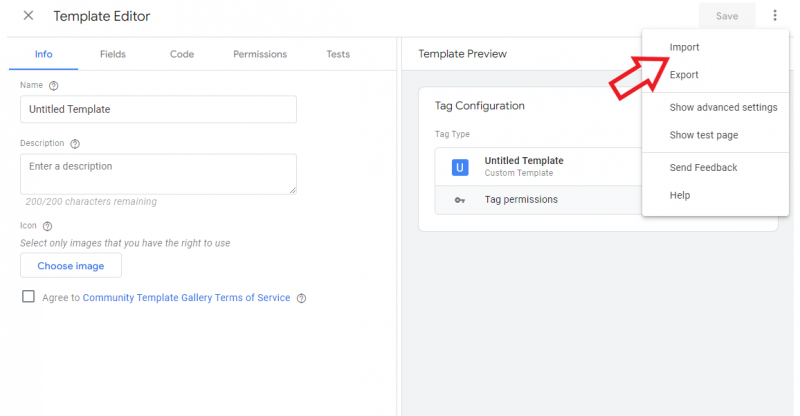
Task: Click the help icon beside Terms of Service
Action: (302, 299)
